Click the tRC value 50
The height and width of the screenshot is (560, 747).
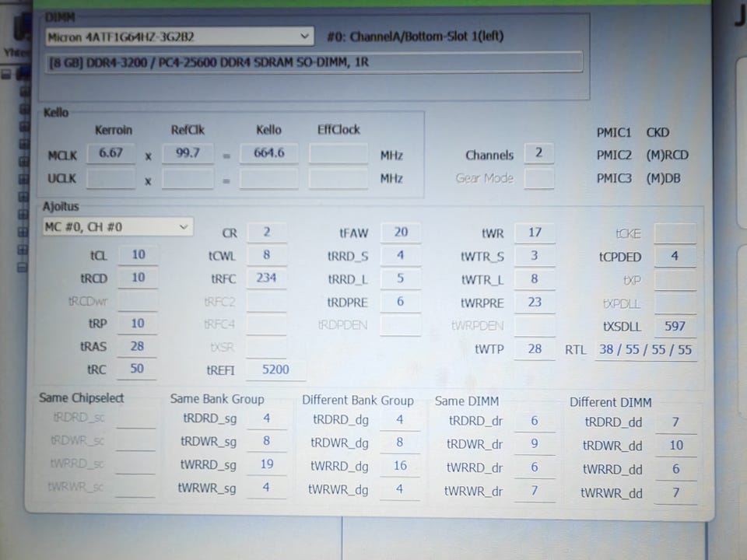click(x=137, y=369)
